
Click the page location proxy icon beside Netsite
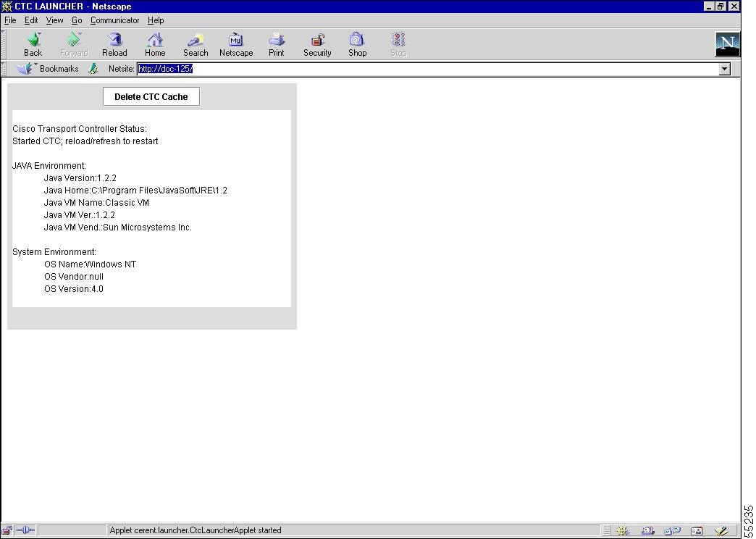click(x=93, y=69)
